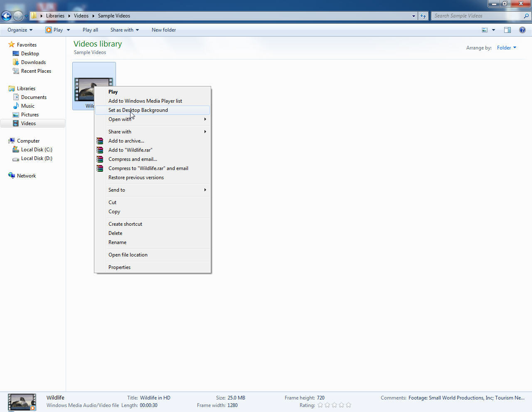This screenshot has height=412, width=532.
Task: Click the refresh icon beside address bar
Action: tap(423, 16)
